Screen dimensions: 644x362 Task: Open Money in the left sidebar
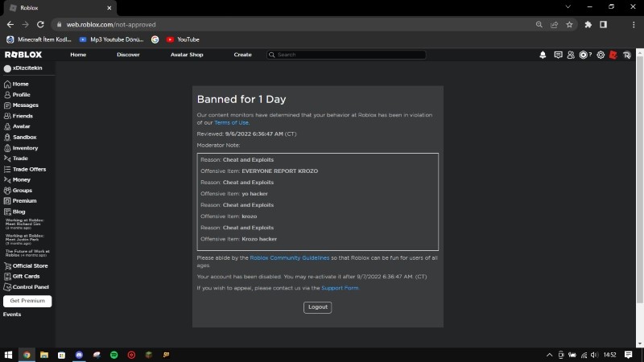[17, 179]
